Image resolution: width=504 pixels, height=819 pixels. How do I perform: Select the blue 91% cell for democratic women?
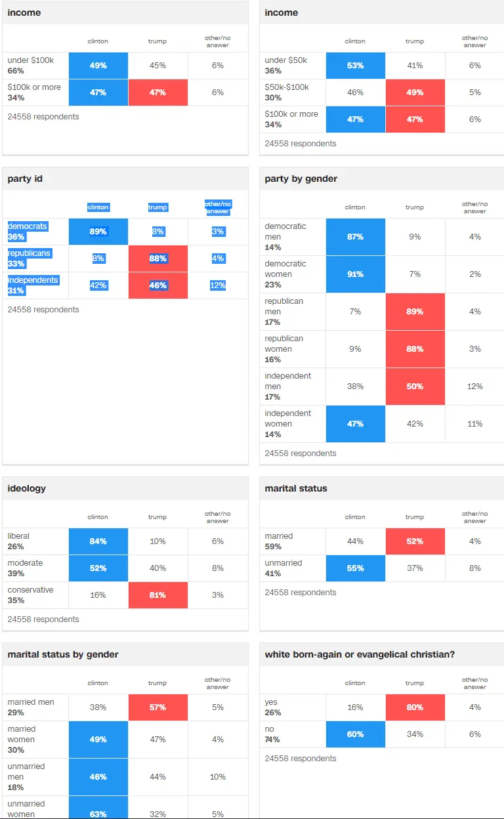pos(355,274)
